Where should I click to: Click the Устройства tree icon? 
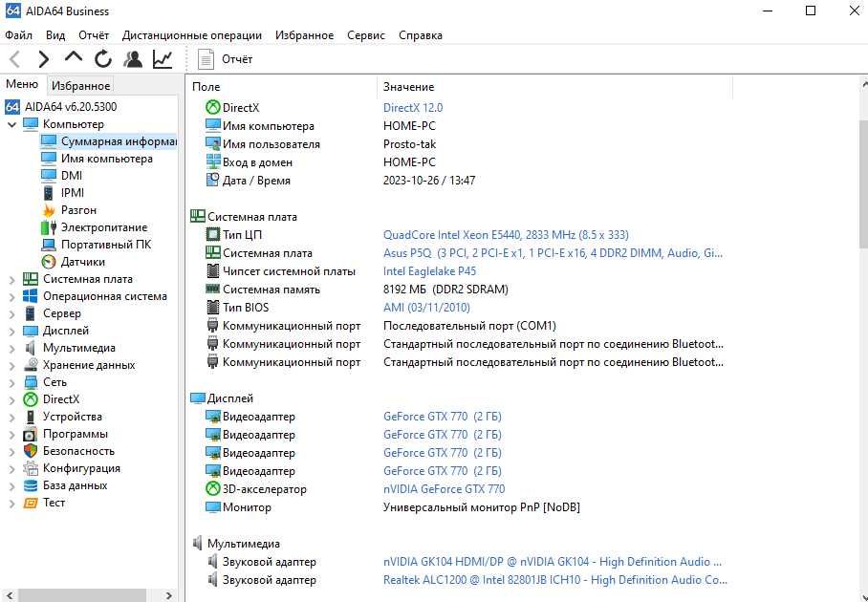31,416
